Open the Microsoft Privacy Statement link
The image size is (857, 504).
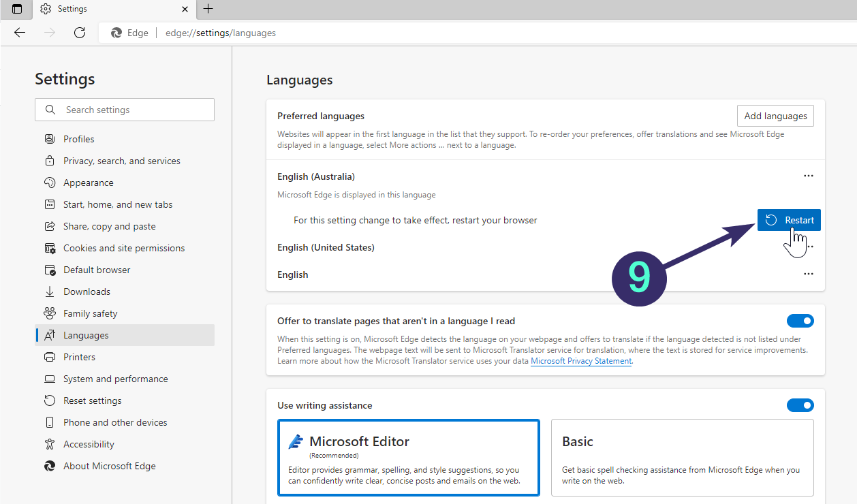pos(581,361)
